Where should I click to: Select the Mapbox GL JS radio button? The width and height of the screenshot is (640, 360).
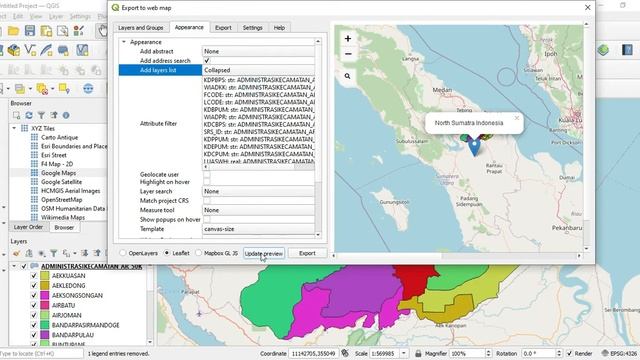(198, 253)
